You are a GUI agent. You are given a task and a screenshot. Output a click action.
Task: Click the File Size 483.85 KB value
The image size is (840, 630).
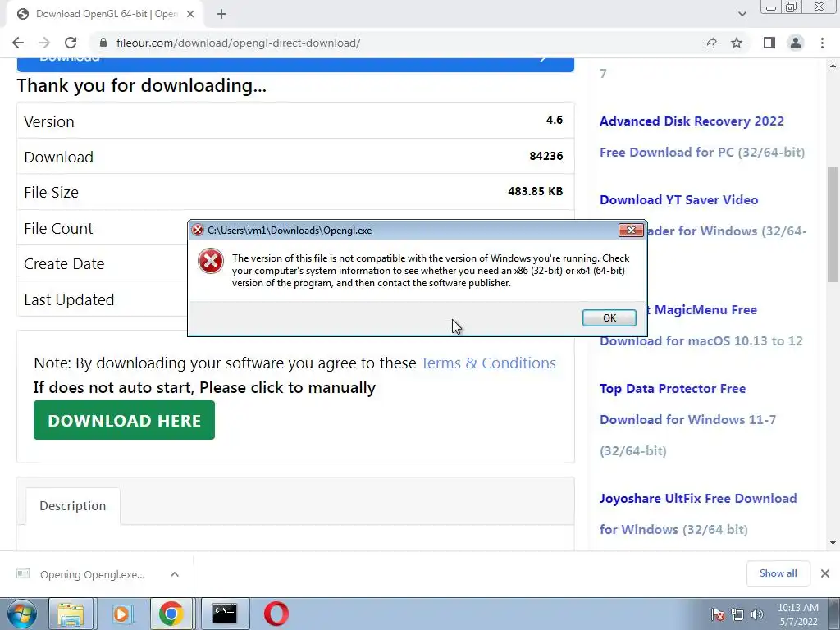pyautogui.click(x=535, y=191)
